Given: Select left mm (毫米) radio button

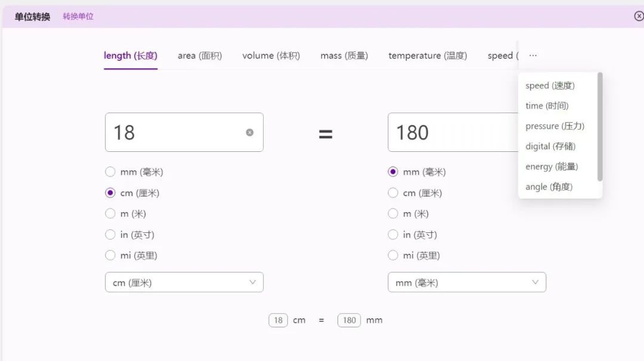Looking at the screenshot, I should [x=110, y=172].
